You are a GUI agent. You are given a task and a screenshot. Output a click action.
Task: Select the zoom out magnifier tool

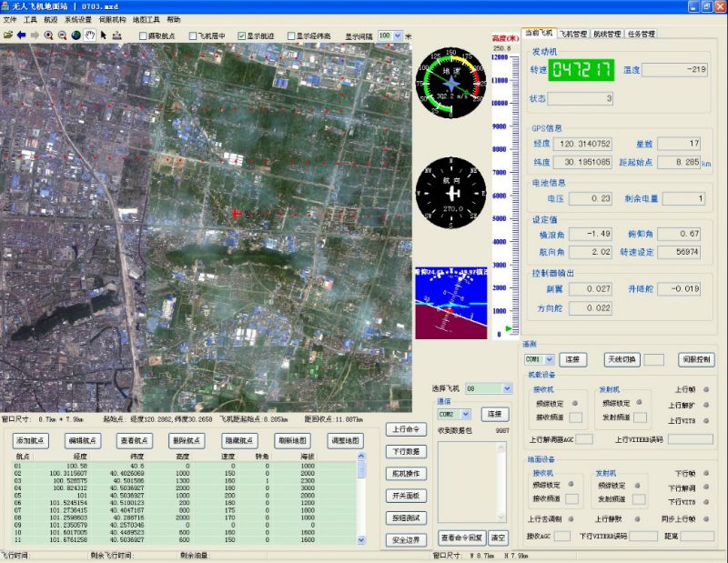[x=63, y=35]
